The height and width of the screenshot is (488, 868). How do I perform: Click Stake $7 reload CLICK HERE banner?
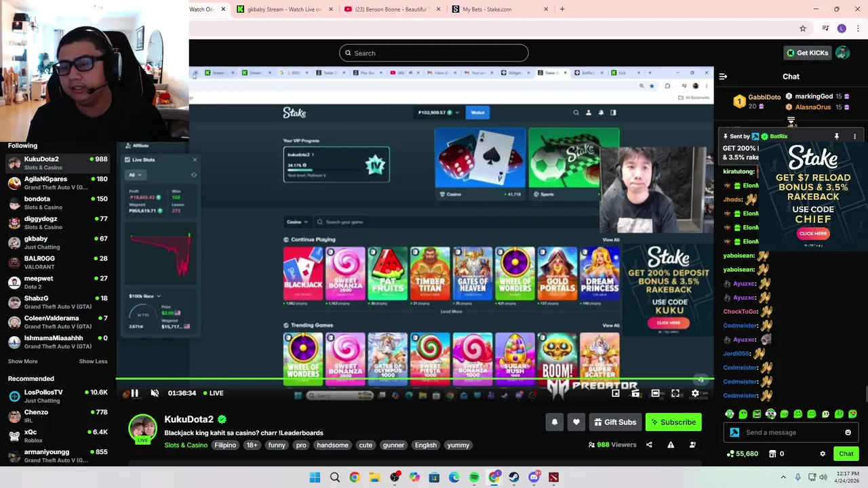813,233
